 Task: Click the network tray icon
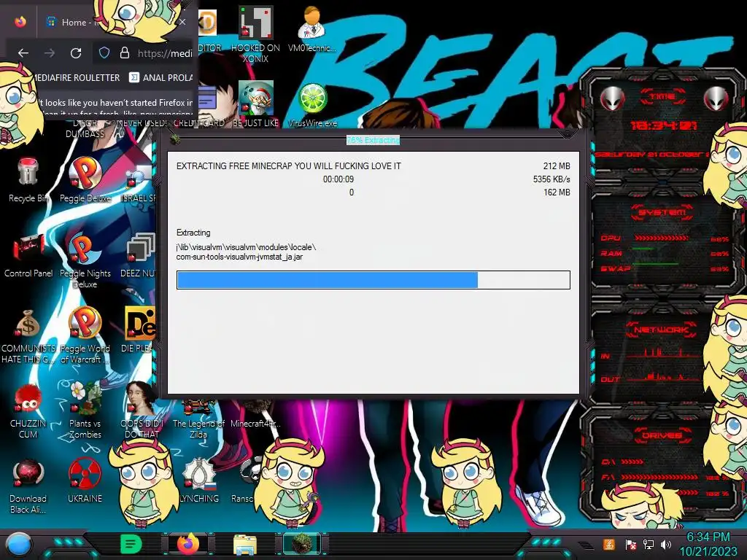coord(649,544)
